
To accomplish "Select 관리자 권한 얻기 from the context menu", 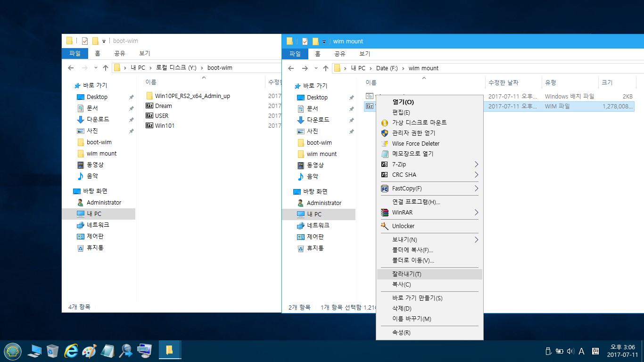I will [429, 133].
